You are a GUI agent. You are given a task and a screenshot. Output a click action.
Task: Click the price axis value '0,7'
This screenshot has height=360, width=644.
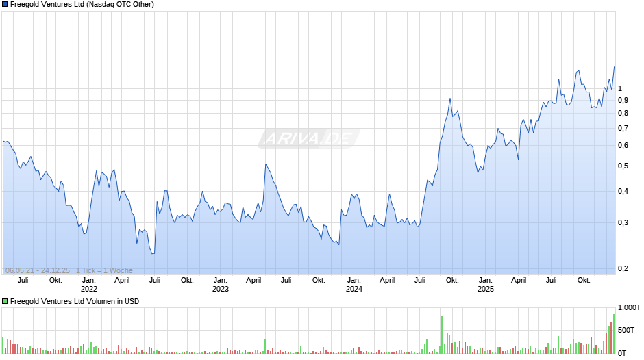623,129
